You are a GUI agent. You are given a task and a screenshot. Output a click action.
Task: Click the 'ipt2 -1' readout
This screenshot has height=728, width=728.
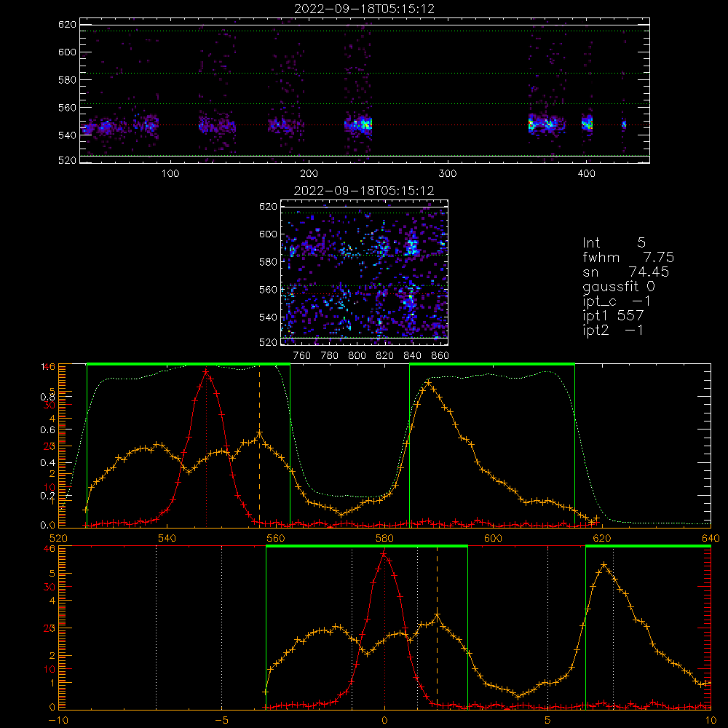tap(613, 330)
